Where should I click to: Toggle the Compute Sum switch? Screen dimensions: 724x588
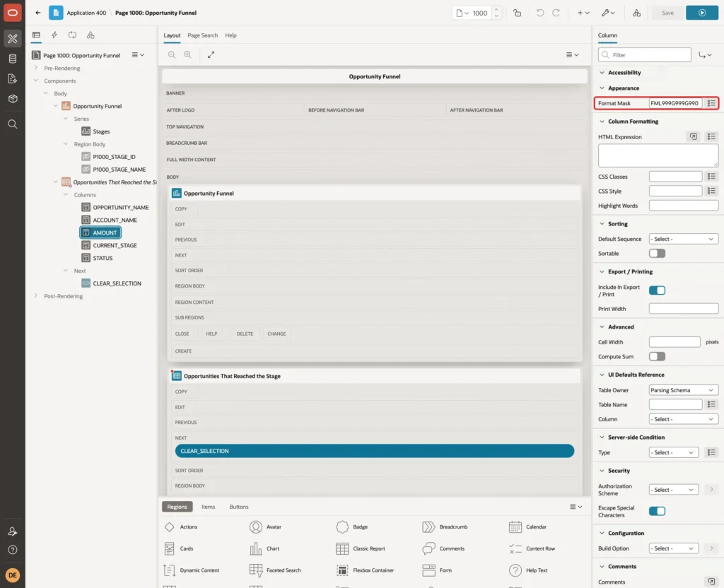[657, 357]
